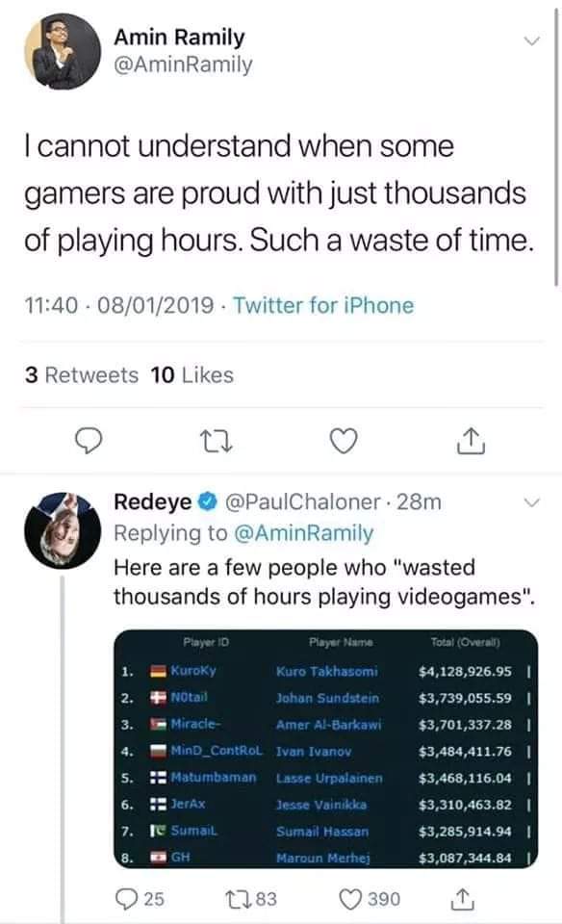Screen dimensions: 562x924
Task: Reply to Redeye's tweet with 25 comments
Action: [x=140, y=899]
